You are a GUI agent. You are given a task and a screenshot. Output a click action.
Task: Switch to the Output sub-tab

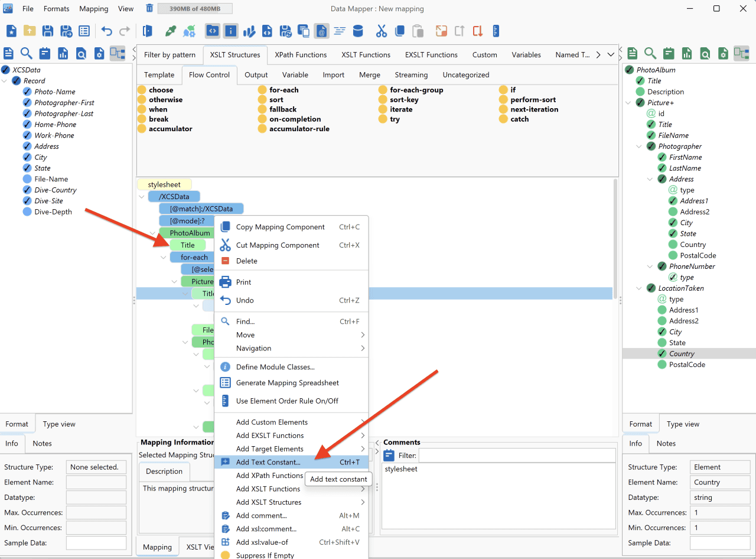(x=256, y=75)
